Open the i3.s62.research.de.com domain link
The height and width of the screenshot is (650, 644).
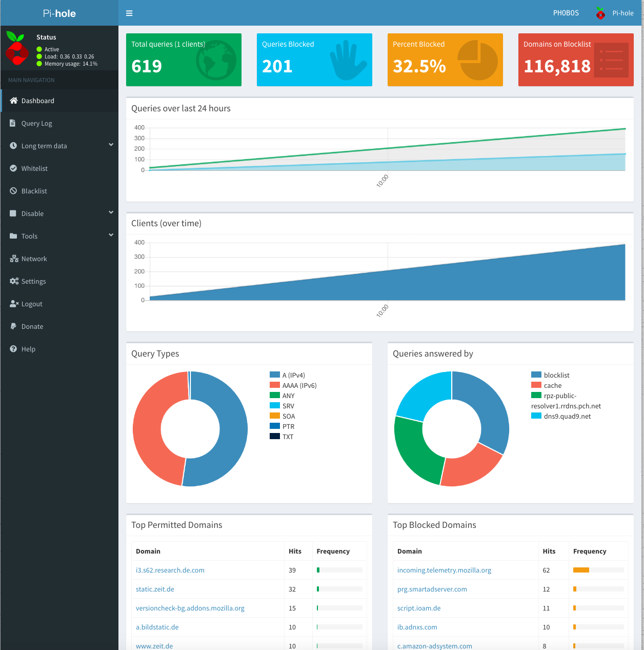coord(170,570)
